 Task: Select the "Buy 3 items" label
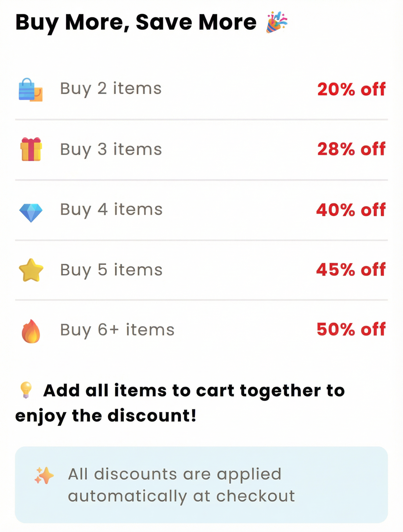[111, 149]
